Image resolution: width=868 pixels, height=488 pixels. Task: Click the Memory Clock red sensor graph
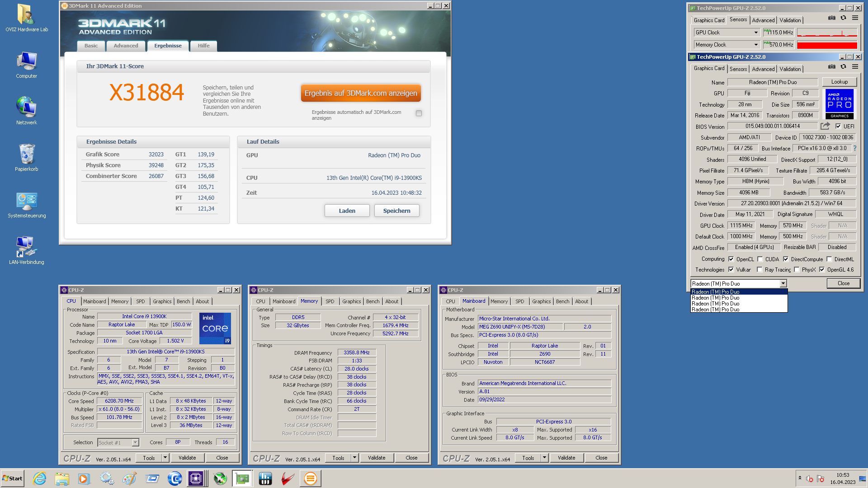click(827, 45)
